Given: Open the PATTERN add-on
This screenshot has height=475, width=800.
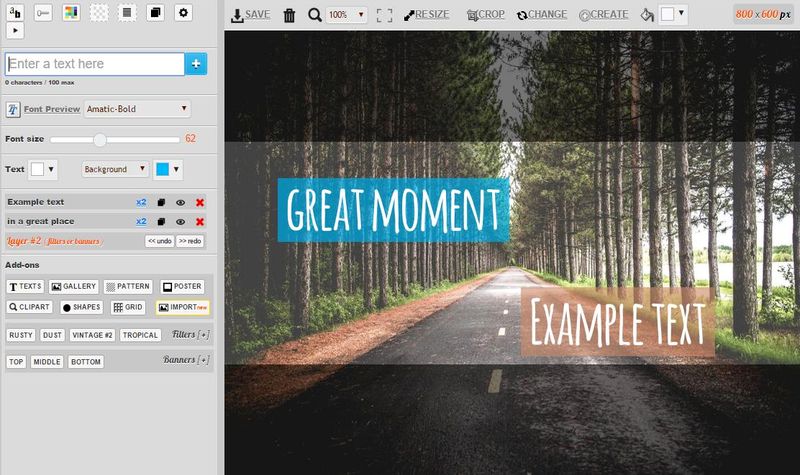Looking at the screenshot, I should [128, 287].
